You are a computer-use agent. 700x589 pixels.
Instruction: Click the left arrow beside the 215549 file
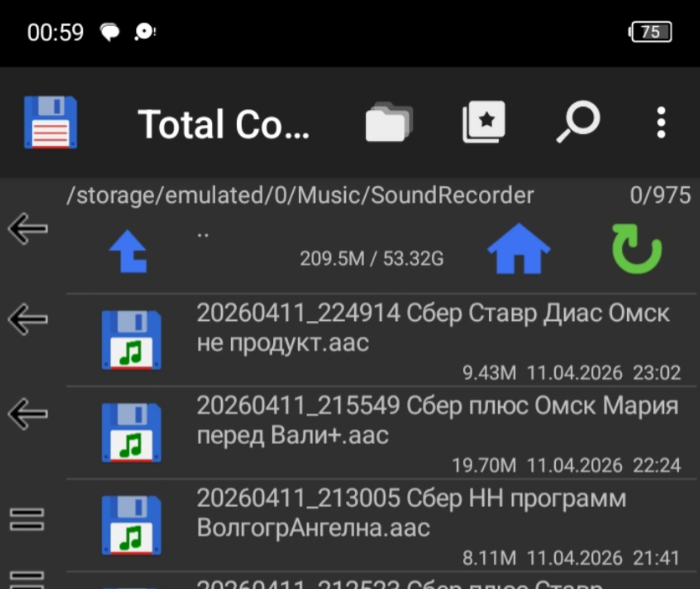28,414
